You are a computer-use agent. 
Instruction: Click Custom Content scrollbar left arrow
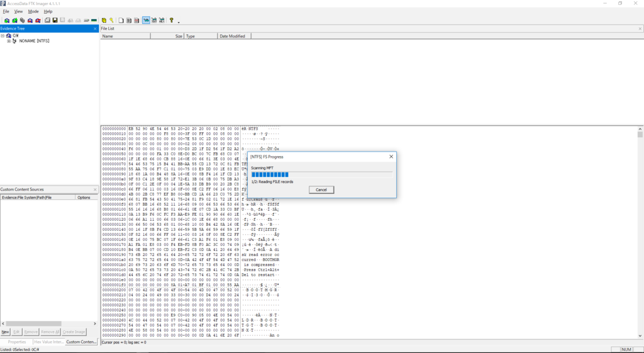point(3,324)
